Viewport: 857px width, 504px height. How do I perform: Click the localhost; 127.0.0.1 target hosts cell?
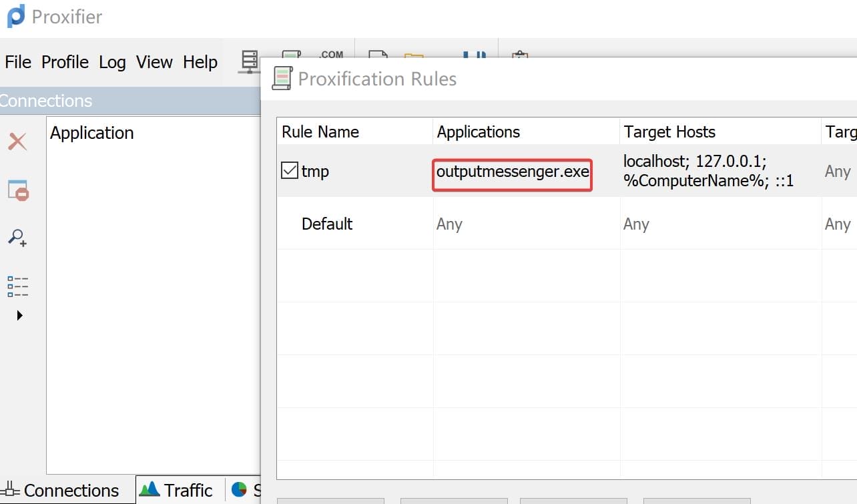click(720, 171)
